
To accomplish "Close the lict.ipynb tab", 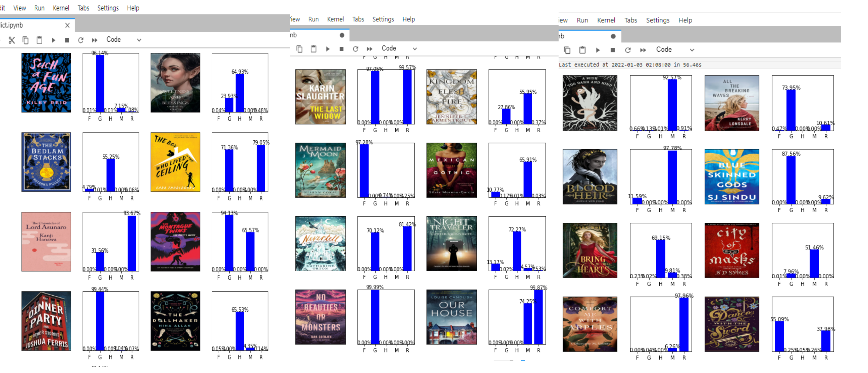I will (67, 25).
